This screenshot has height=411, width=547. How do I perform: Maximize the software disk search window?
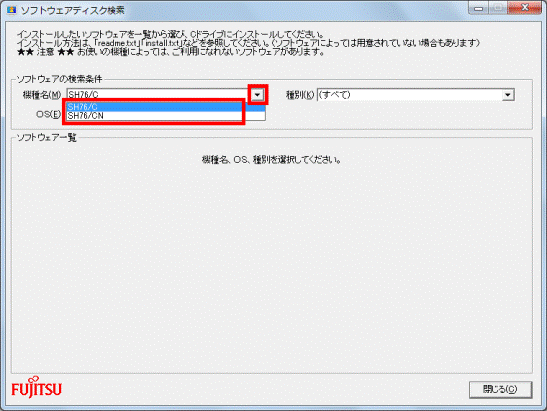(x=498, y=8)
